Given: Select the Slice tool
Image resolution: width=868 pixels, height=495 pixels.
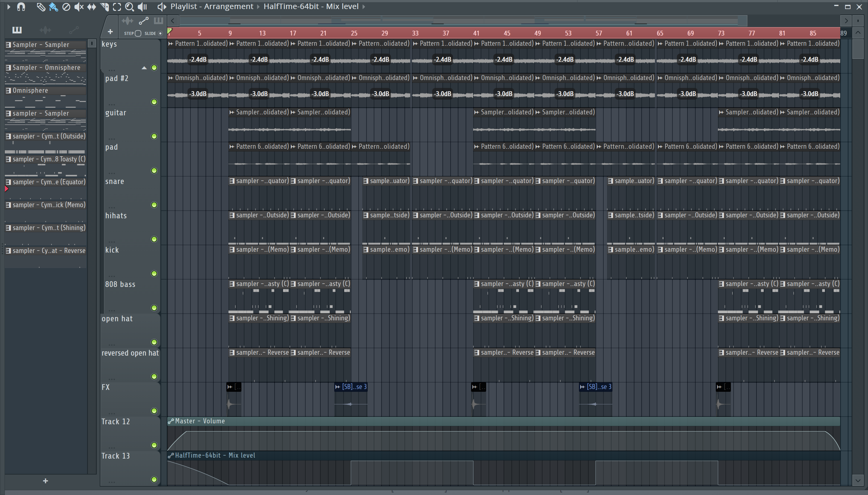Looking at the screenshot, I should [x=105, y=7].
